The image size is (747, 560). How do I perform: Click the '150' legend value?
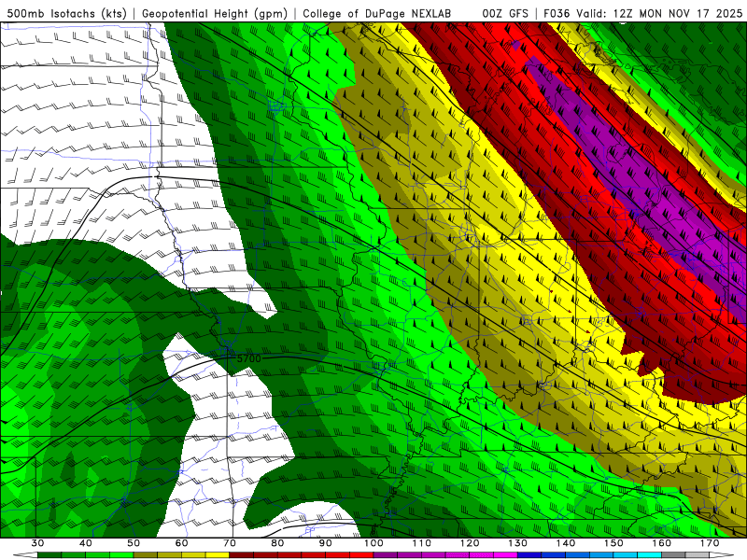[613, 543]
